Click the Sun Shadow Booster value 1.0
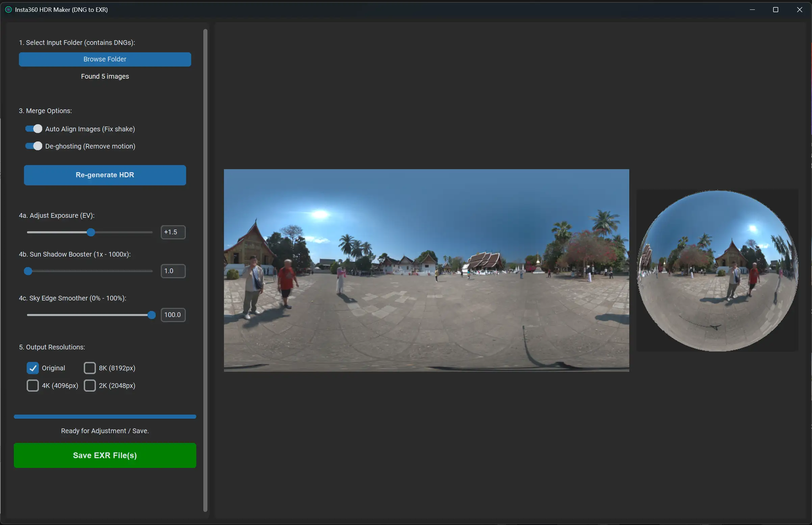Image resolution: width=812 pixels, height=525 pixels. click(173, 271)
